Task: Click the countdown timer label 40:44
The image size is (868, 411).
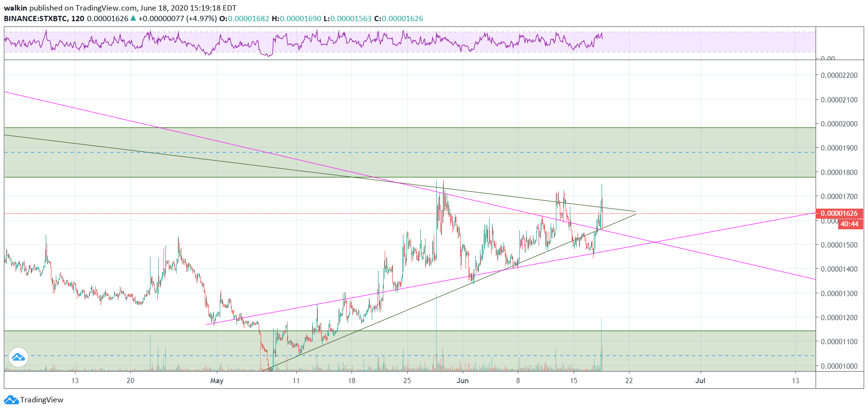Action: 850,224
